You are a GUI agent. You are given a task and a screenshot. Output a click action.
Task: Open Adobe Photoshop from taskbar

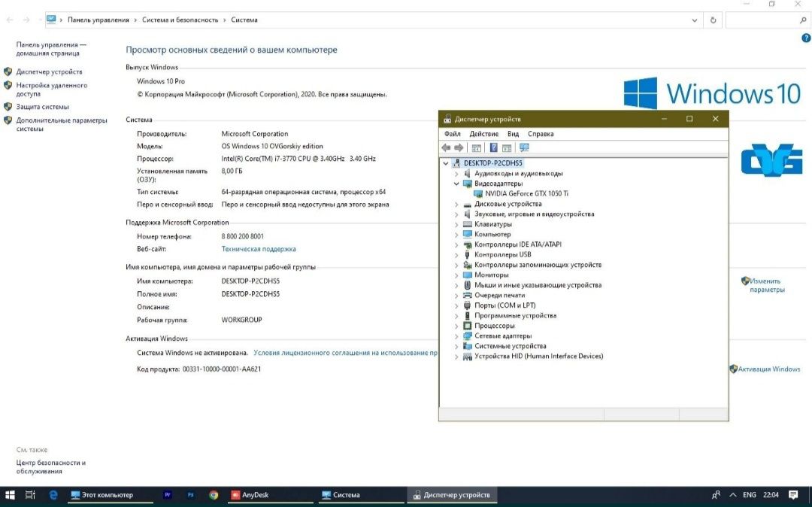(x=190, y=495)
